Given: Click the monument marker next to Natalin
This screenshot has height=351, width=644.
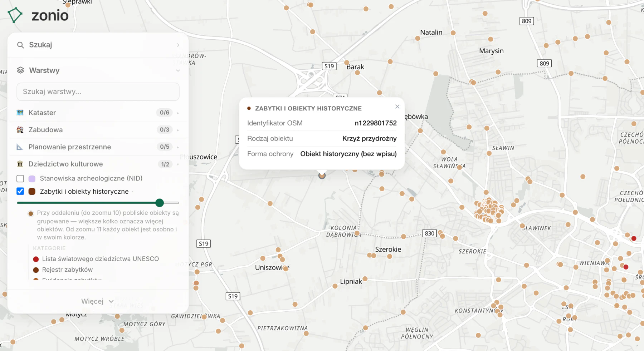Looking at the screenshot, I should 418,38.
